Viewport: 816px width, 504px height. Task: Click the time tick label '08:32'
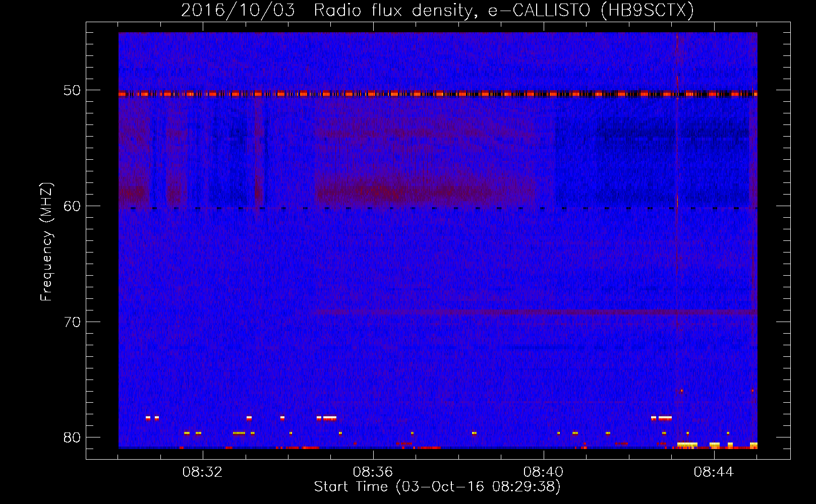[x=203, y=472]
